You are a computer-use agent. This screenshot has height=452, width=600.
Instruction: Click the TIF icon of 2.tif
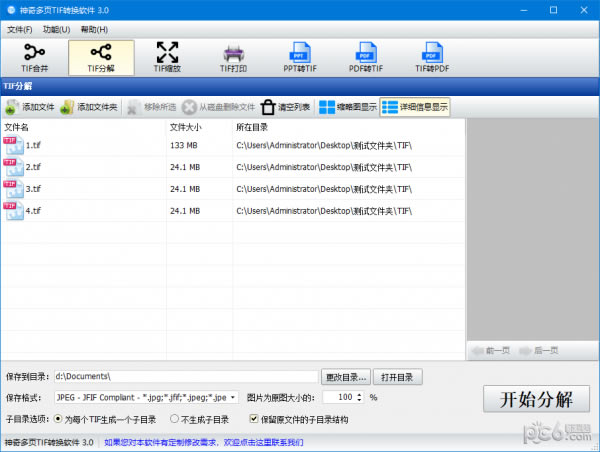13,167
